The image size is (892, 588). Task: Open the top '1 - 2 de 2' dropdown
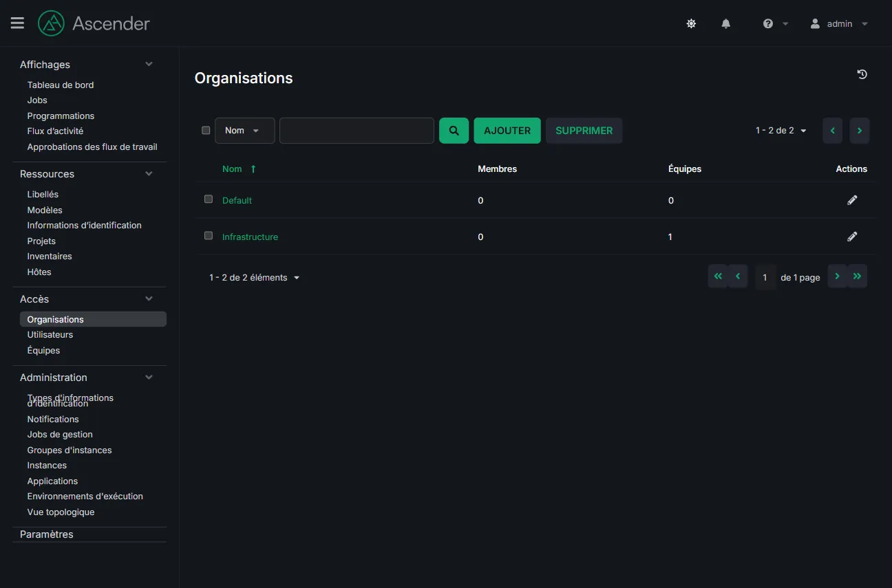coord(781,131)
